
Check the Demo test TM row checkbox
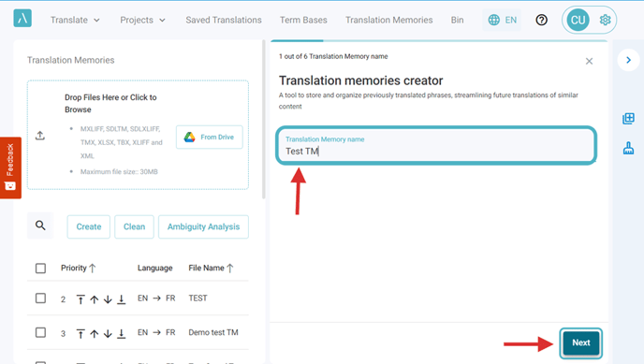coord(40,332)
